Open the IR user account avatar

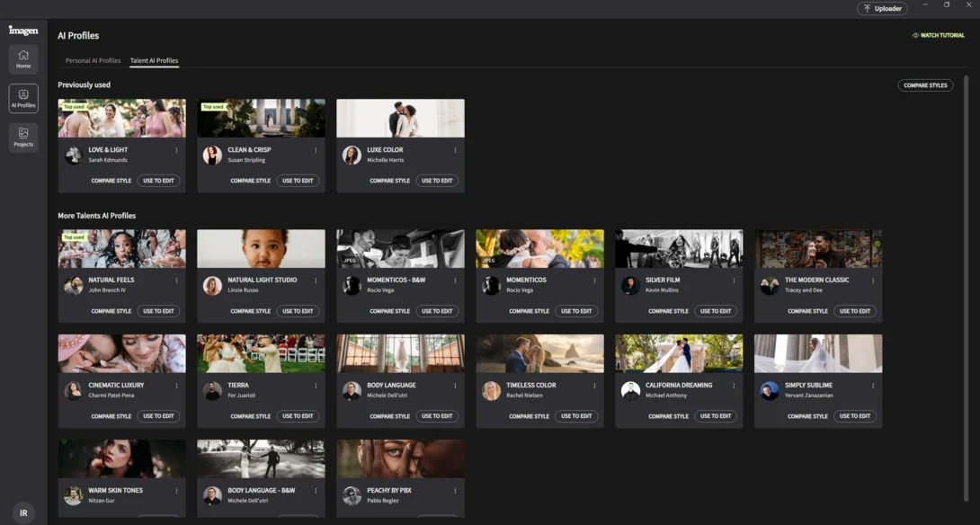pyautogui.click(x=23, y=513)
